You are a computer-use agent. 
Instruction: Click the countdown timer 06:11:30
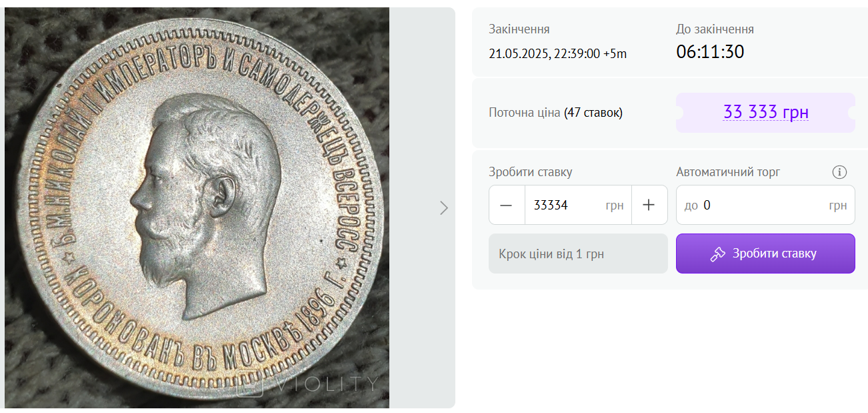(x=710, y=51)
